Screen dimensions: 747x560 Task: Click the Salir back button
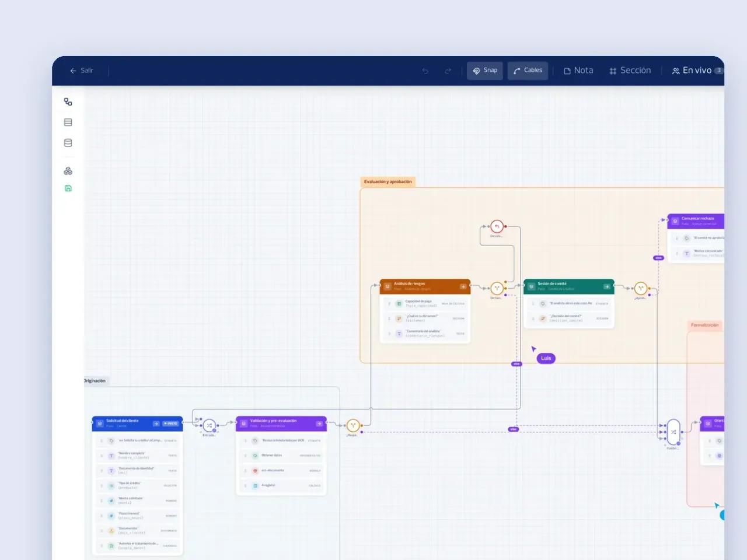(x=82, y=71)
